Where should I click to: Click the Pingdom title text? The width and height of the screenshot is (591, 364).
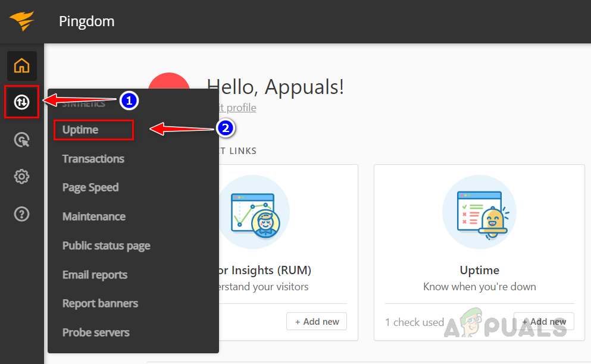[87, 21]
